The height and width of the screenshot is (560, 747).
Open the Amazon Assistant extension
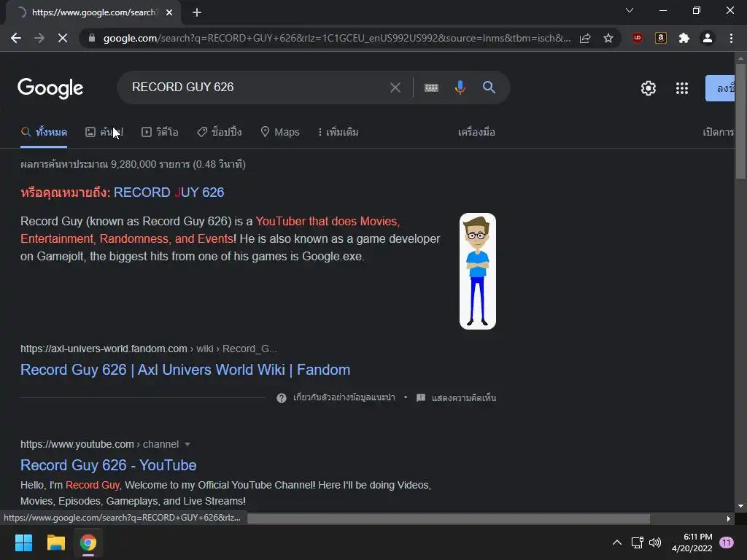click(x=661, y=38)
